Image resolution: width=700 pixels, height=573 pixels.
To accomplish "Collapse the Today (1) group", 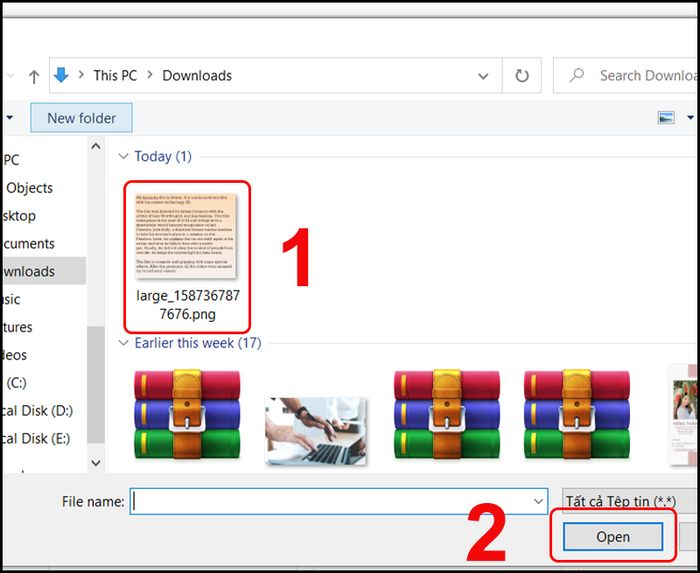I will [123, 156].
